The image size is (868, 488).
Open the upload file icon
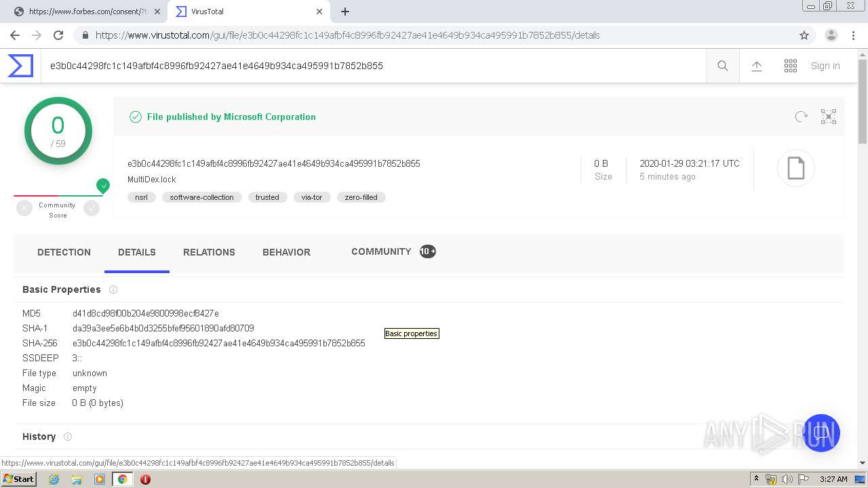[x=757, y=66]
